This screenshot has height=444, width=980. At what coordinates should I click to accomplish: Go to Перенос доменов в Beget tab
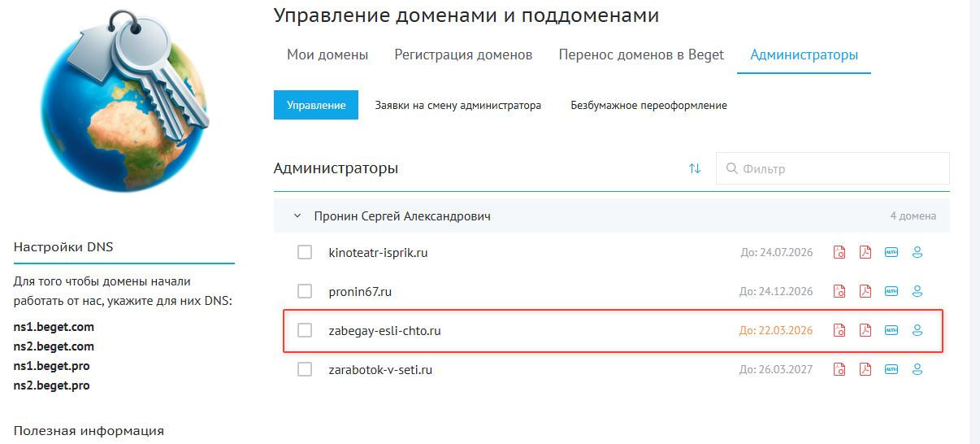(x=641, y=55)
